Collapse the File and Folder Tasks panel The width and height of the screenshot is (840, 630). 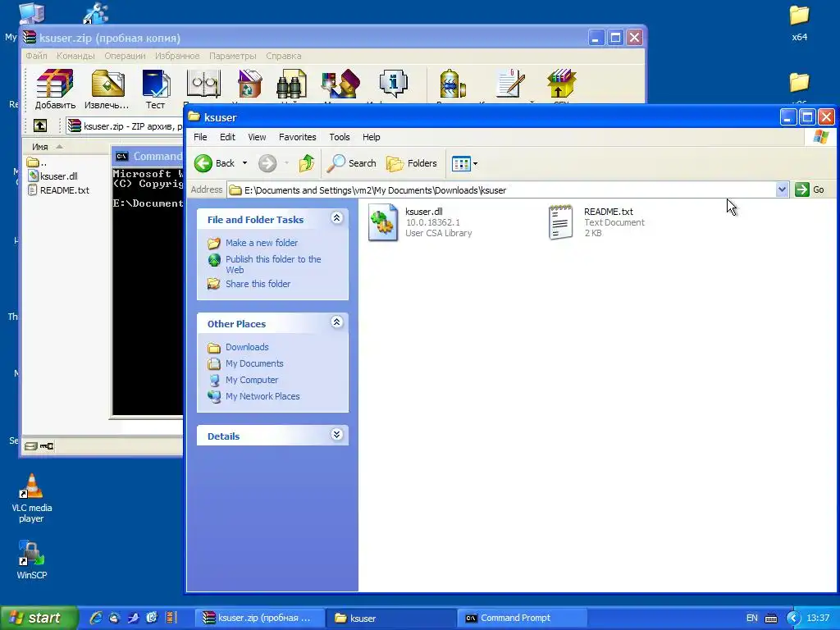point(337,218)
